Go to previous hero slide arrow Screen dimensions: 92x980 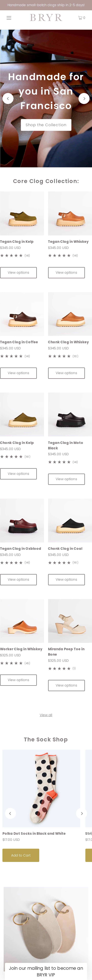coord(8,98)
